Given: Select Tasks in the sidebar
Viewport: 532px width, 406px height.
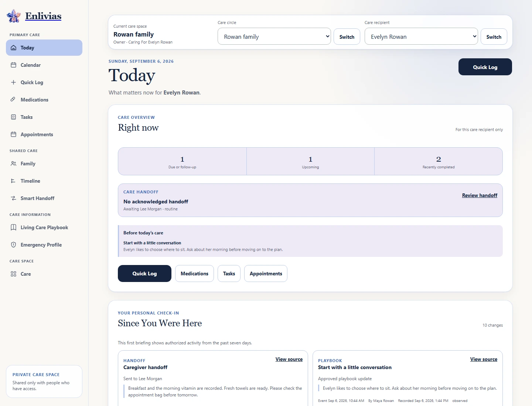Looking at the screenshot, I should click(x=44, y=117).
